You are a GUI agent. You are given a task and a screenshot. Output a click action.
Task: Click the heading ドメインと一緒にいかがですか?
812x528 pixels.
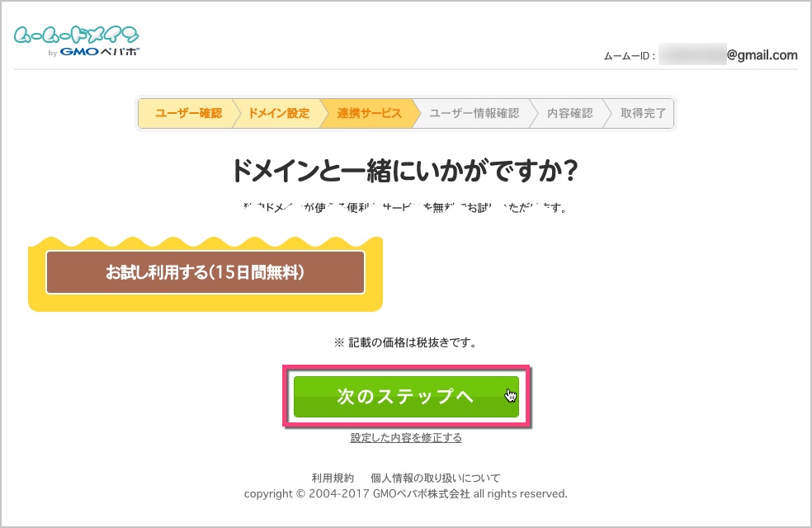click(404, 170)
